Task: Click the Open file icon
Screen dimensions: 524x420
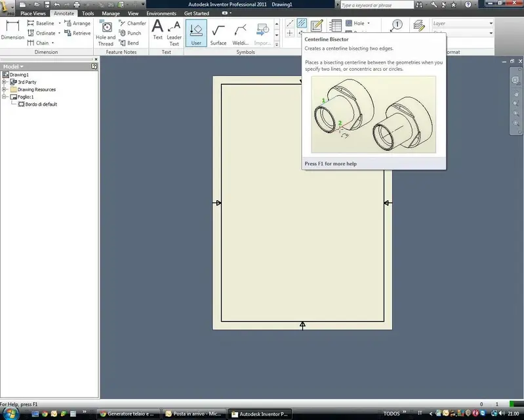Action: [x=37, y=5]
